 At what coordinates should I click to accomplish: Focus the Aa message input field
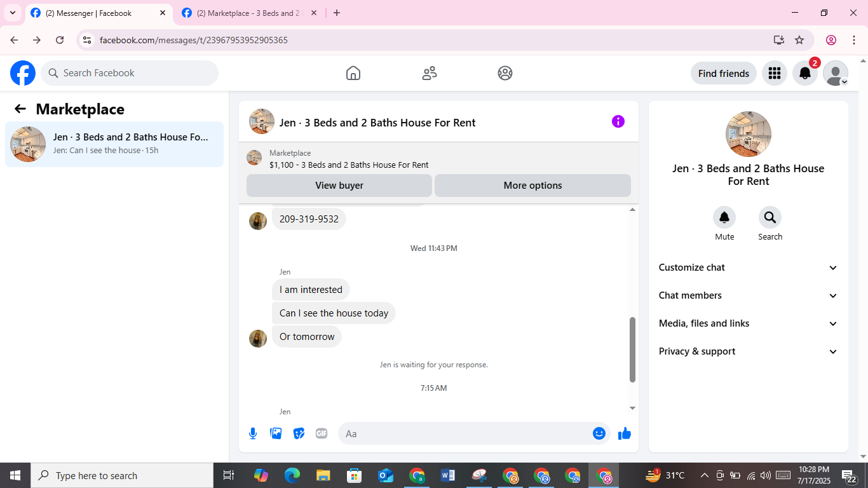(x=474, y=433)
